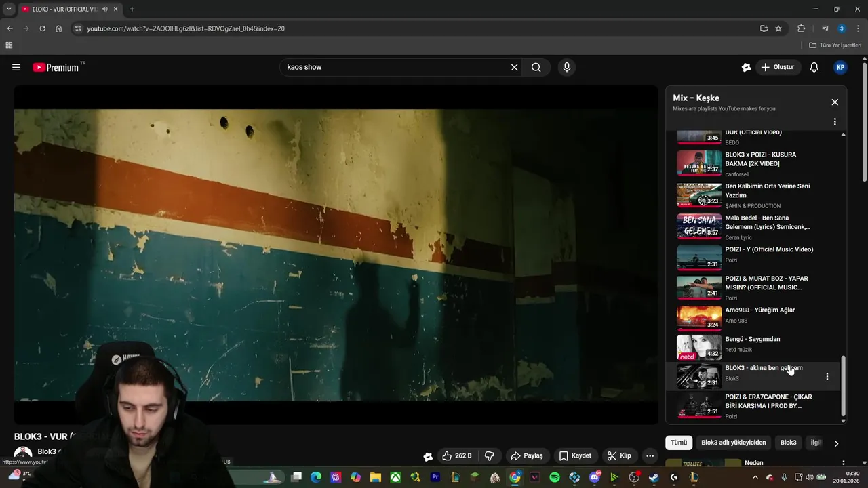Screen dimensions: 868x488
Task: Reload the YouTube page
Action: (x=42, y=28)
